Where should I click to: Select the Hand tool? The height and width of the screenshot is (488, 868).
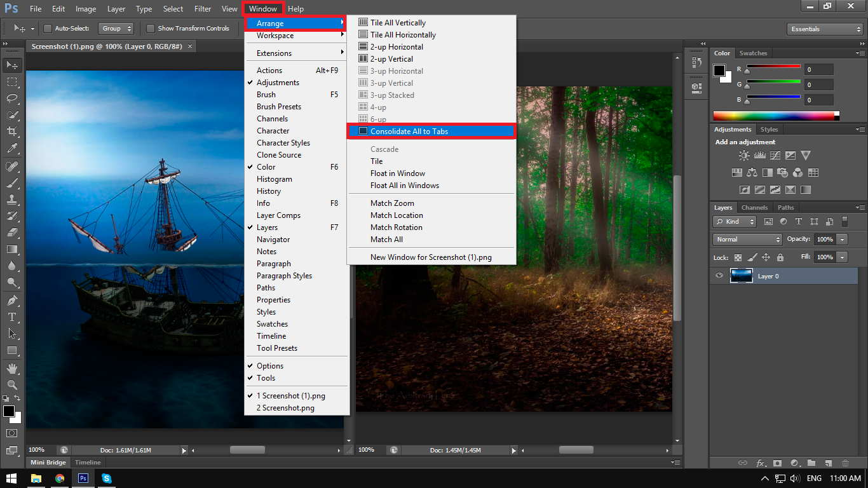tap(12, 369)
